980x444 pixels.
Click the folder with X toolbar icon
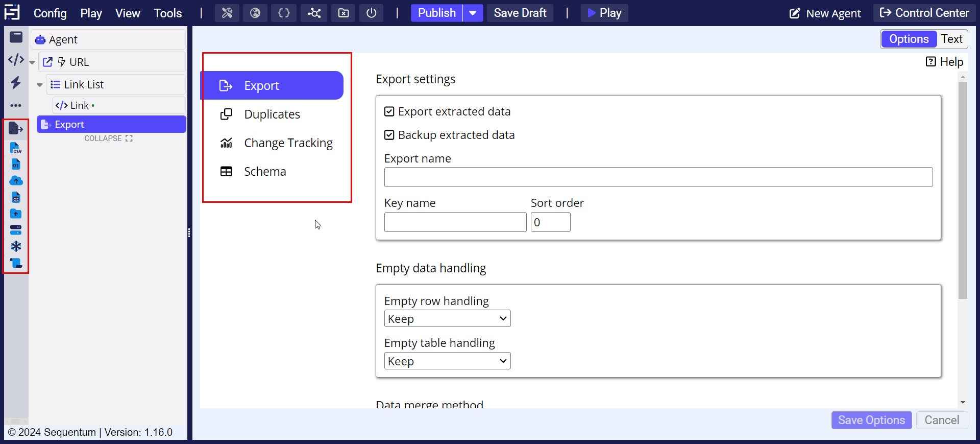[x=344, y=13]
